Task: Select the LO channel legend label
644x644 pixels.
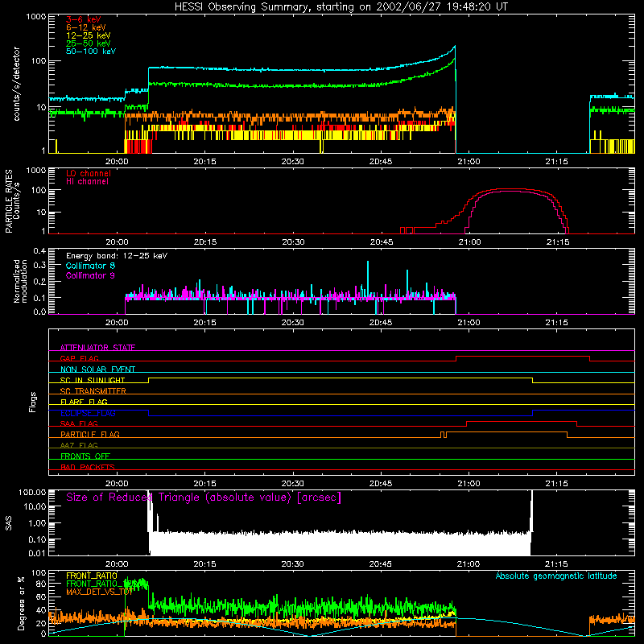Action: [89, 173]
